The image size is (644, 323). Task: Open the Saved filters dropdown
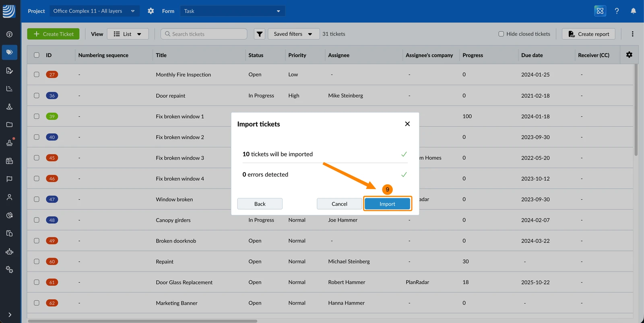pyautogui.click(x=294, y=34)
